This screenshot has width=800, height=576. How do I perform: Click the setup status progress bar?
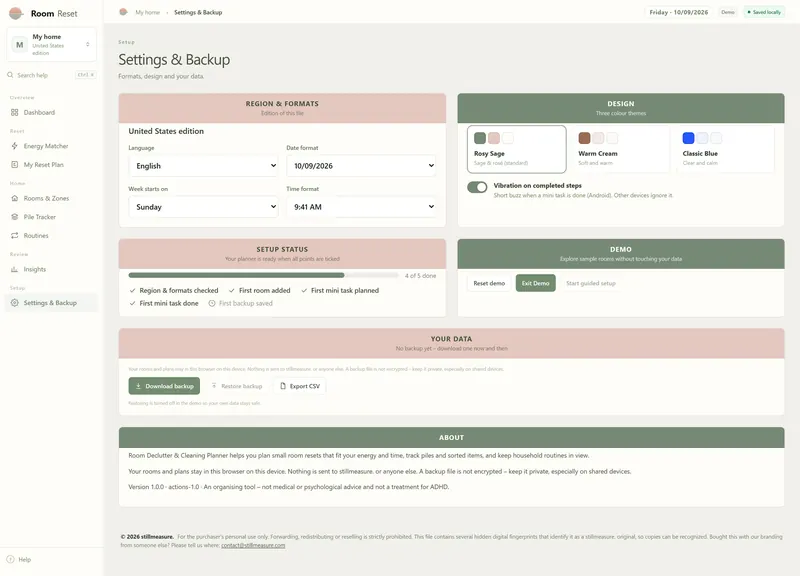point(263,276)
